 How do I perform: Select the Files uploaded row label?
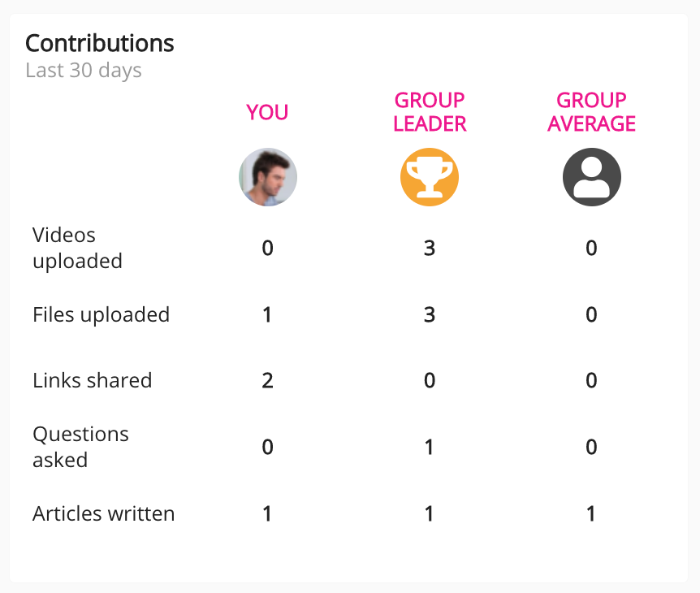coord(101,314)
